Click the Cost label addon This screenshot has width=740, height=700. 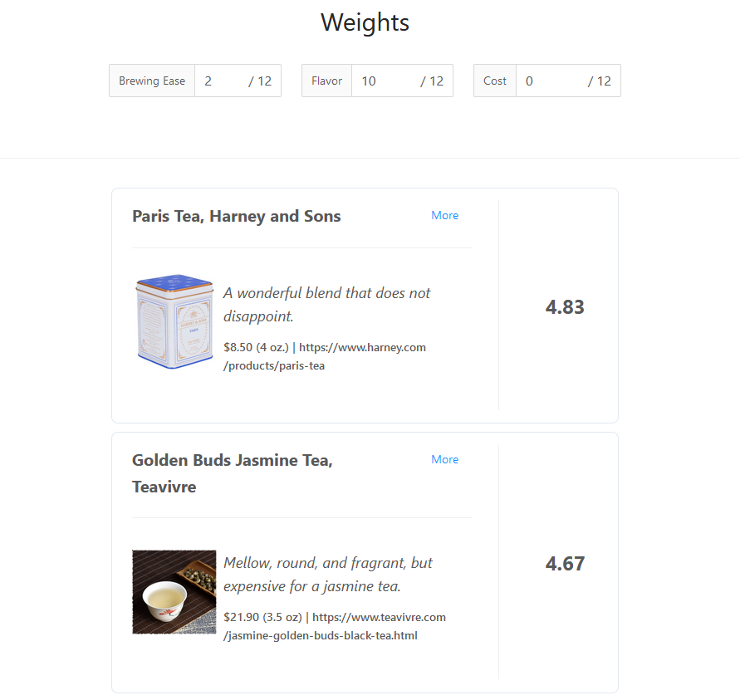tap(495, 81)
